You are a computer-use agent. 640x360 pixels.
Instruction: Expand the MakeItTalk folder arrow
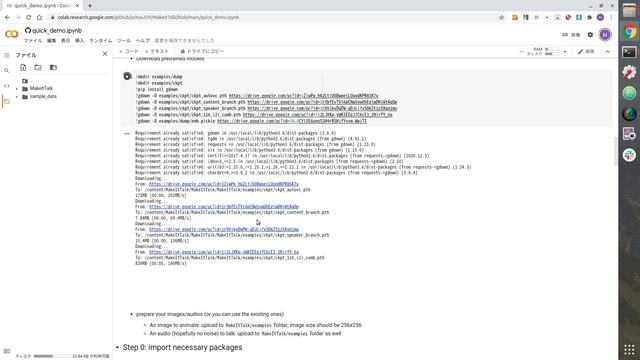pyautogui.click(x=17, y=89)
